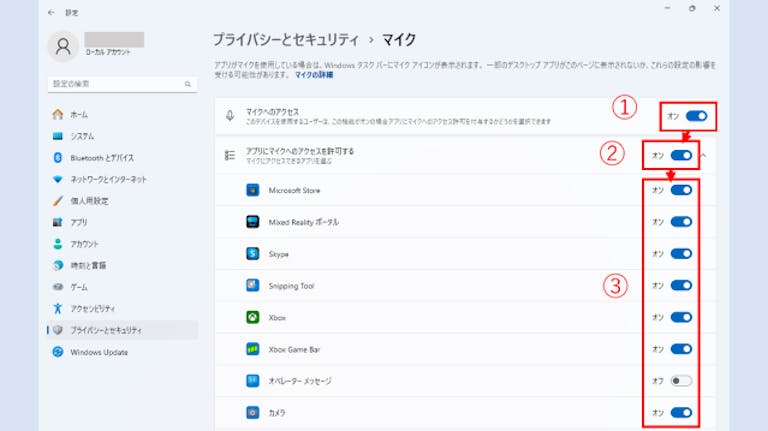
Task: Turn off Snipping Tool microphone toggle
Action: [681, 286]
